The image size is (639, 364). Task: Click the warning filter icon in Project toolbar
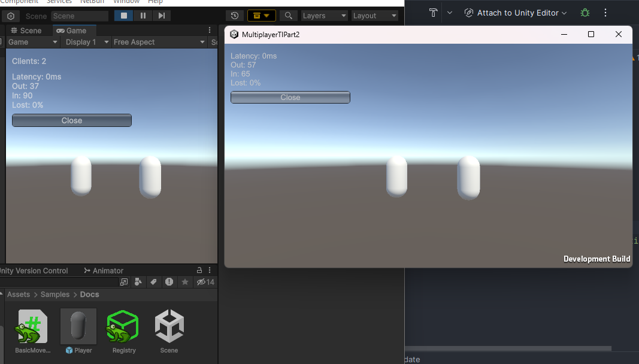(x=169, y=282)
